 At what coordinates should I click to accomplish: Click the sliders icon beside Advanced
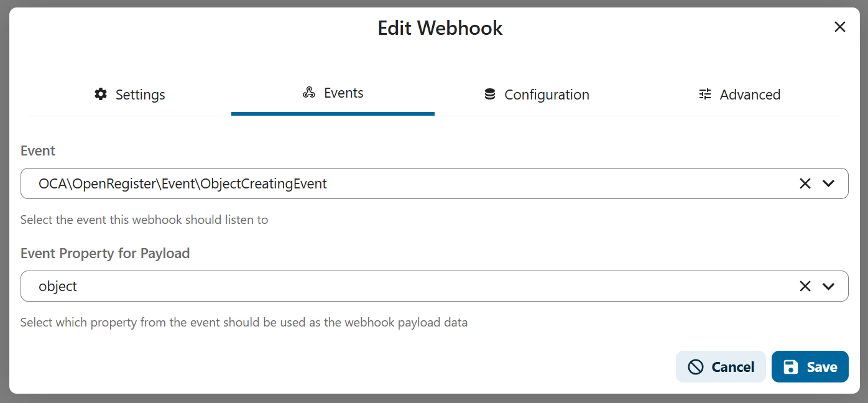click(x=705, y=95)
